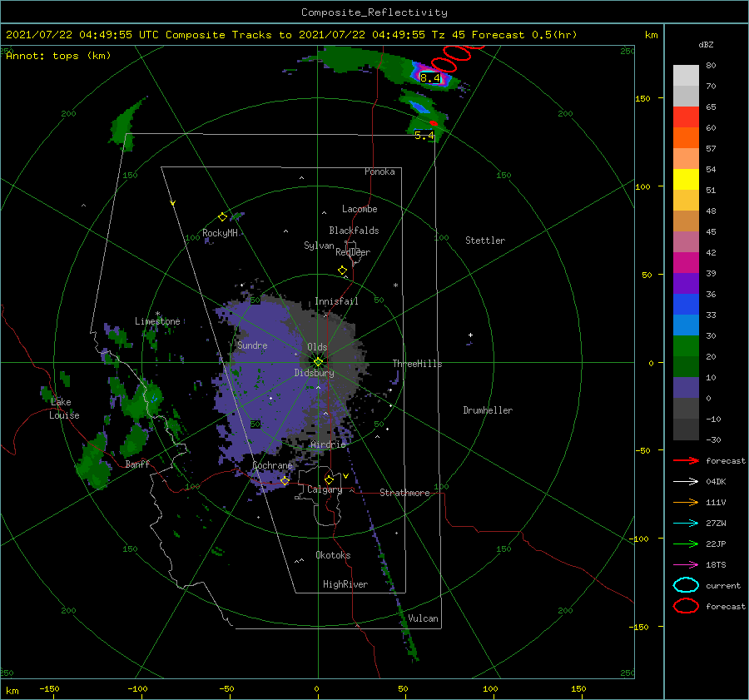Click the green 30 dBZ color swatch
The width and height of the screenshot is (749, 700).
click(686, 345)
